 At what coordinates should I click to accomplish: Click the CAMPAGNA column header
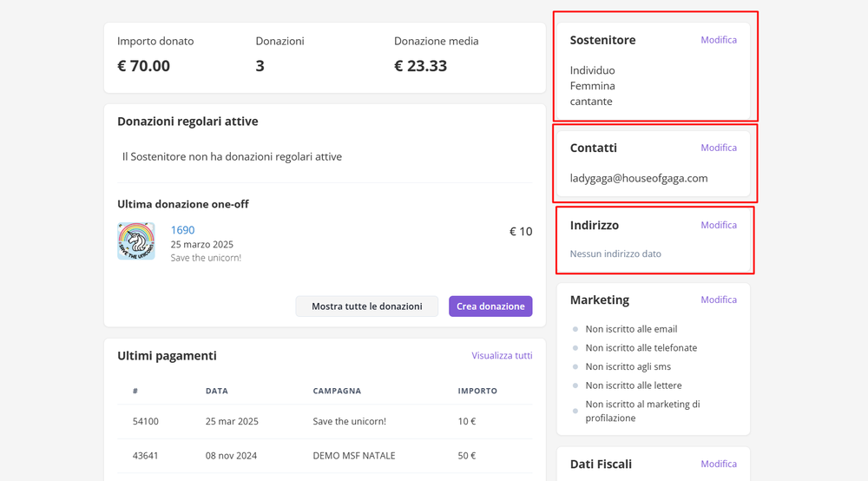[337, 392]
